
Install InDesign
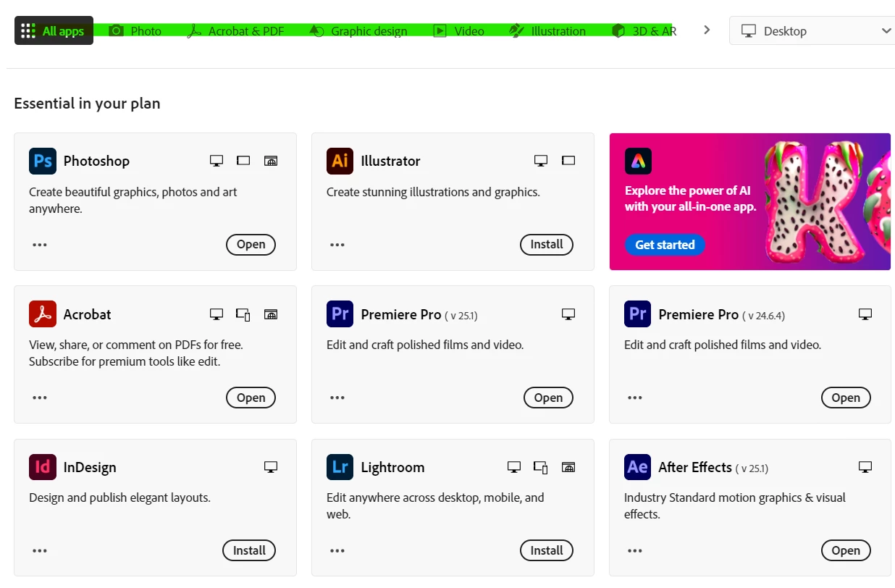tap(249, 550)
